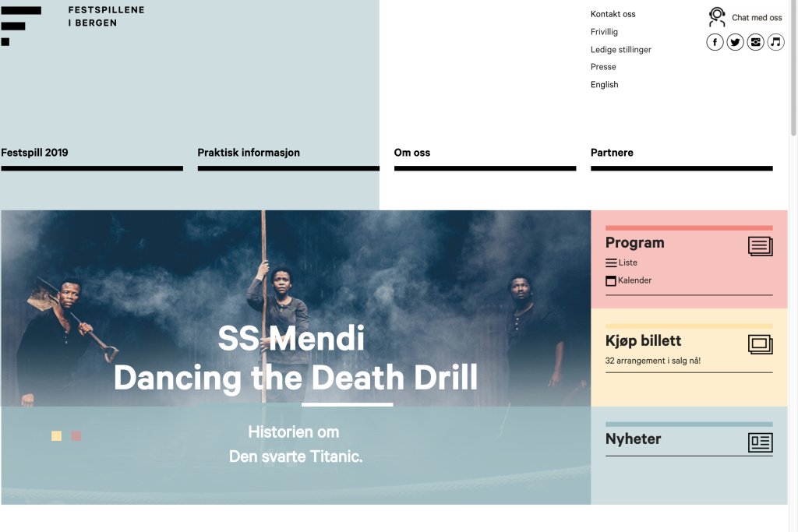Click the Kjøp billett ticket icon
Viewport: 798px width, 532px height.
760,344
